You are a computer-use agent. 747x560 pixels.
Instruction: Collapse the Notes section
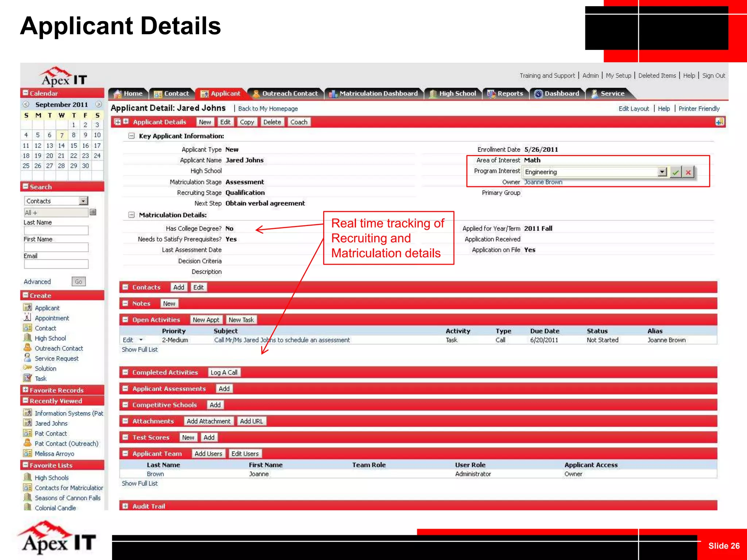pyautogui.click(x=125, y=303)
